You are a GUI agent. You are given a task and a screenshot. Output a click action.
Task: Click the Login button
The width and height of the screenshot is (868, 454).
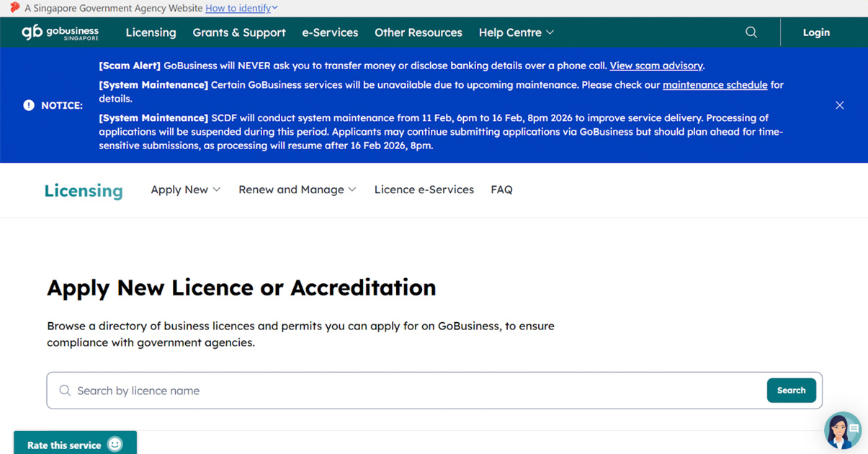click(816, 32)
